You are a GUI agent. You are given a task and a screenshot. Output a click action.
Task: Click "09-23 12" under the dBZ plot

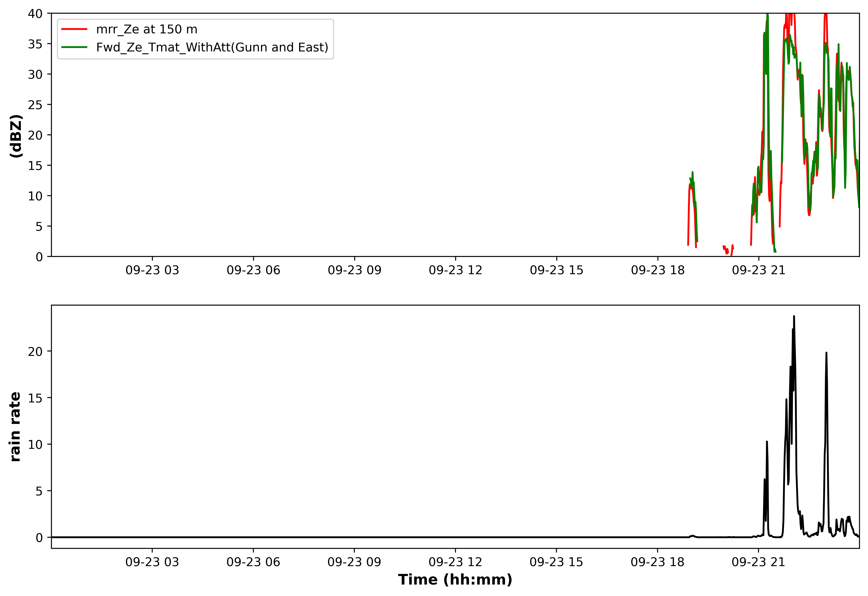[456, 270]
